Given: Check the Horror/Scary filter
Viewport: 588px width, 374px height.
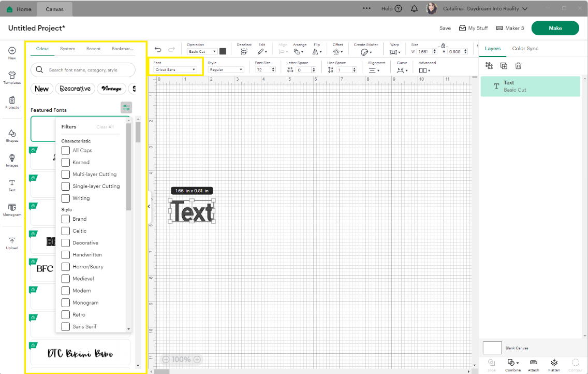Looking at the screenshot, I should 66,267.
